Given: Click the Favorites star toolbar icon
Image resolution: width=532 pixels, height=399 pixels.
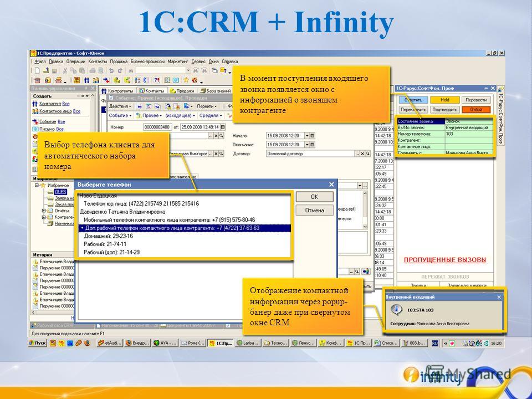Looking at the screenshot, I should [x=186, y=80].
